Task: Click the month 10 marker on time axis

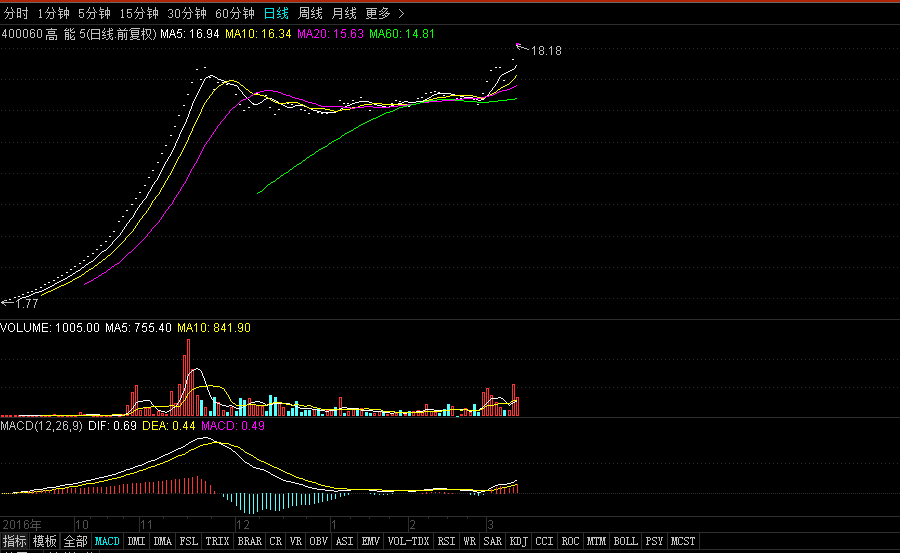Action: 82,524
